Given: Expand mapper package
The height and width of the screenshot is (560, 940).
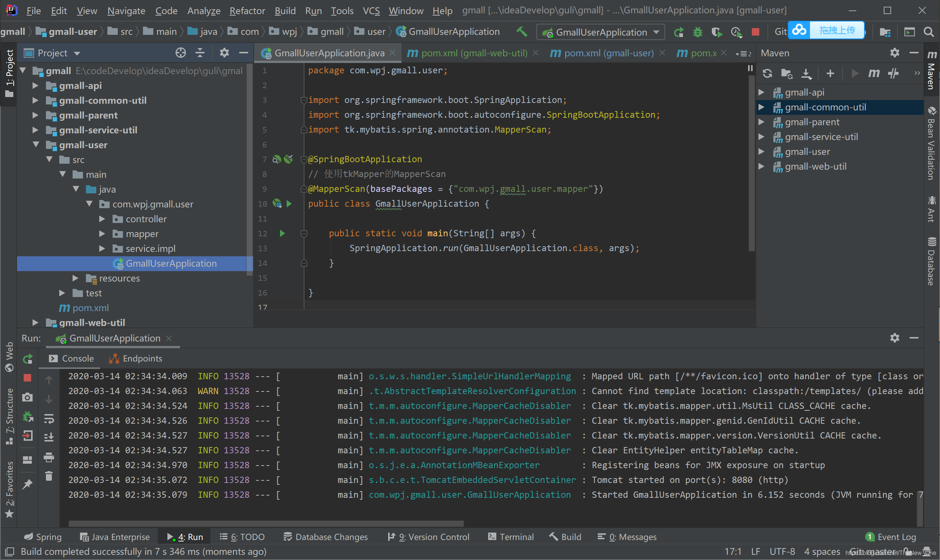Looking at the screenshot, I should tap(102, 234).
